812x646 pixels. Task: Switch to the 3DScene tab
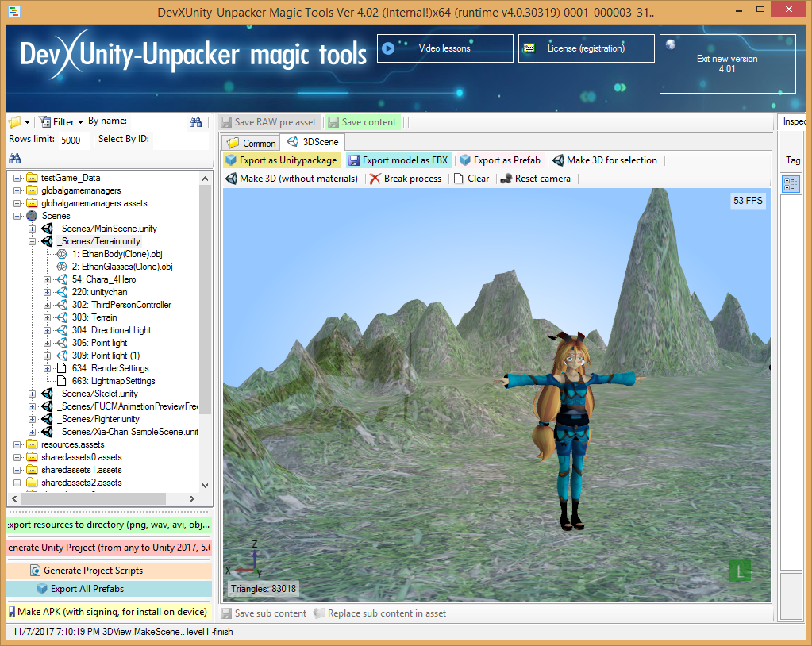313,142
